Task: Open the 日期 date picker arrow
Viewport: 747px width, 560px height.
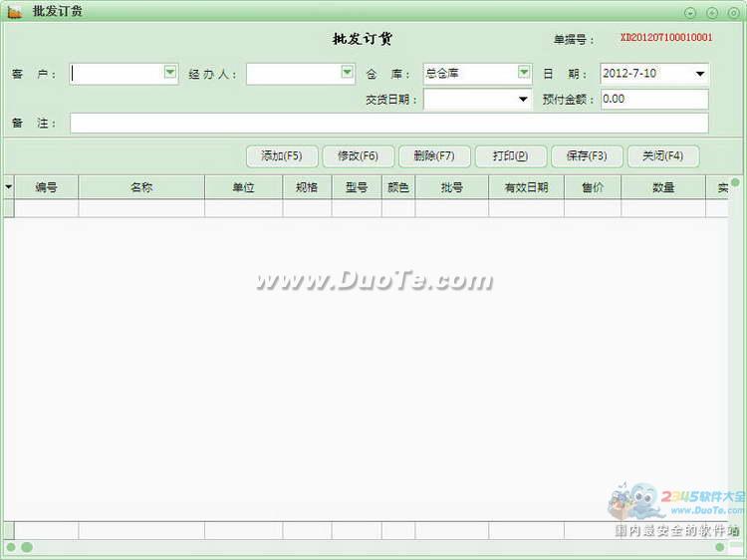Action: [700, 74]
